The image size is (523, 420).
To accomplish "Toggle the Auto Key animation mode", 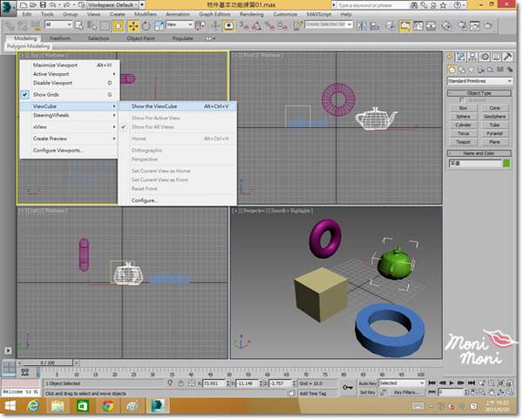I will [368, 383].
